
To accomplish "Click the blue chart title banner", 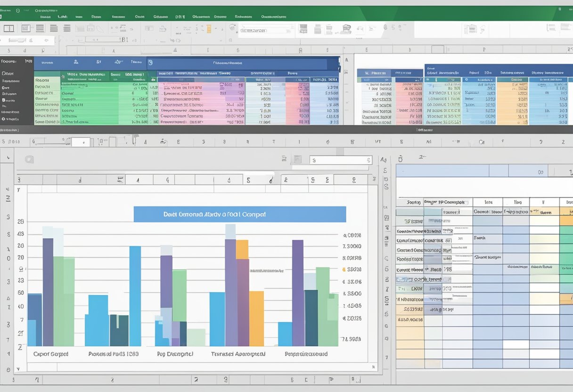I will point(239,214).
